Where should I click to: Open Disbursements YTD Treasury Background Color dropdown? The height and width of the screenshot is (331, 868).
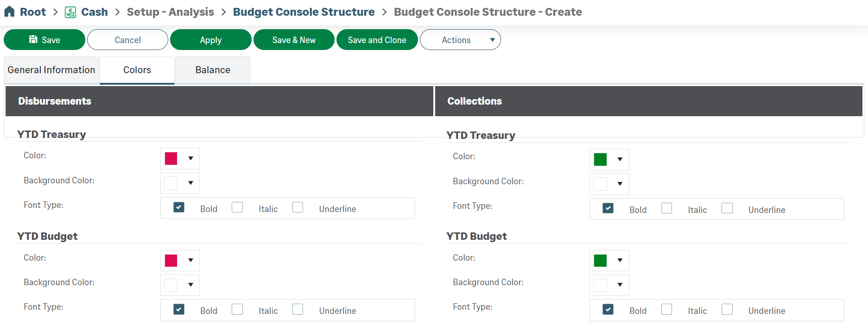coord(190,183)
